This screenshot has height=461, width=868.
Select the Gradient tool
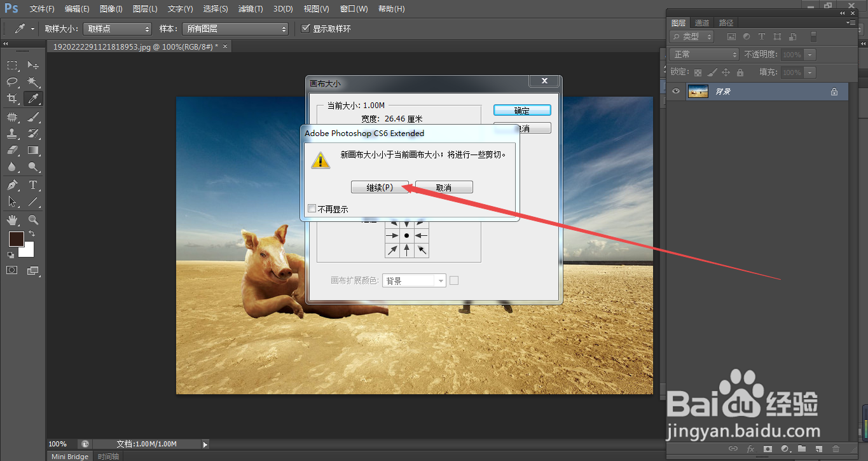pos(33,151)
